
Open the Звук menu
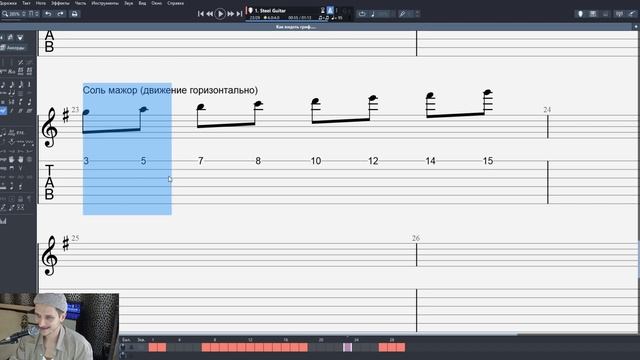[x=129, y=3]
